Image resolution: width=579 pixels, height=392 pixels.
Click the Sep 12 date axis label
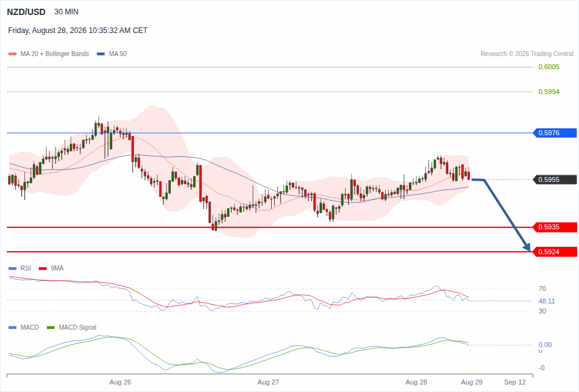[515, 382]
